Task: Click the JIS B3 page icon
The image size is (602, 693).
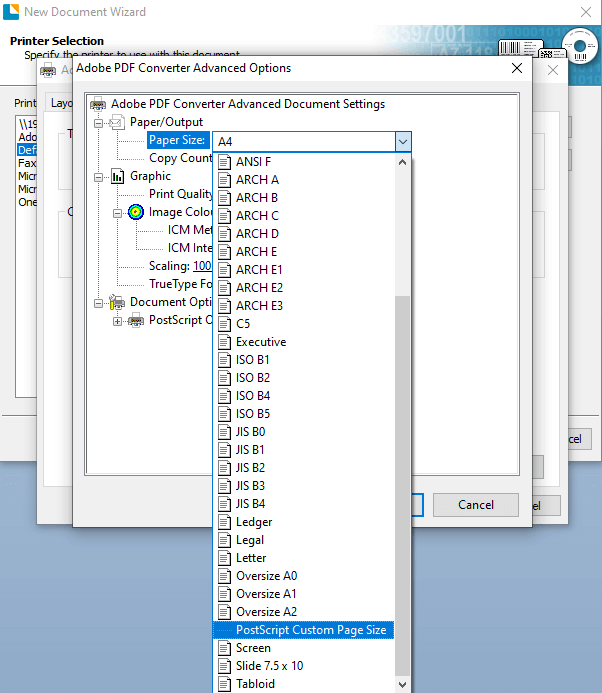Action: click(x=225, y=486)
